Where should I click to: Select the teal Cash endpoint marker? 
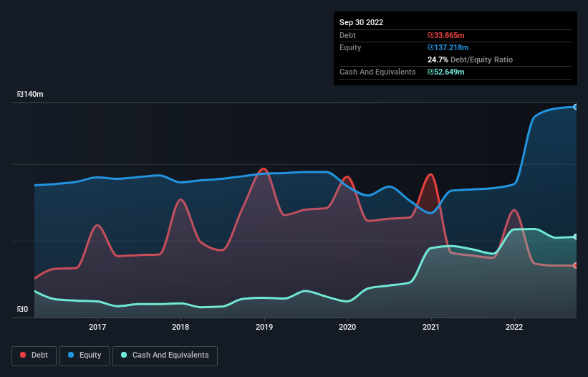coord(576,237)
